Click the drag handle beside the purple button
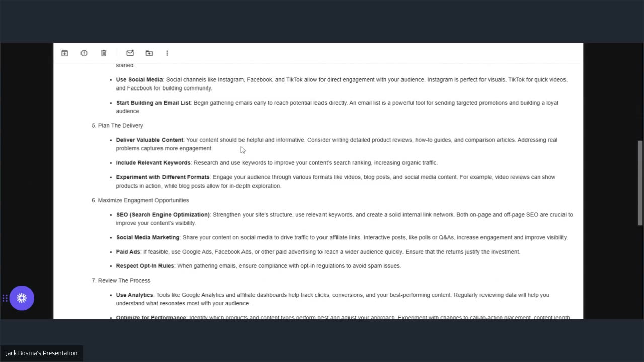The width and height of the screenshot is (644, 362). tap(5, 298)
